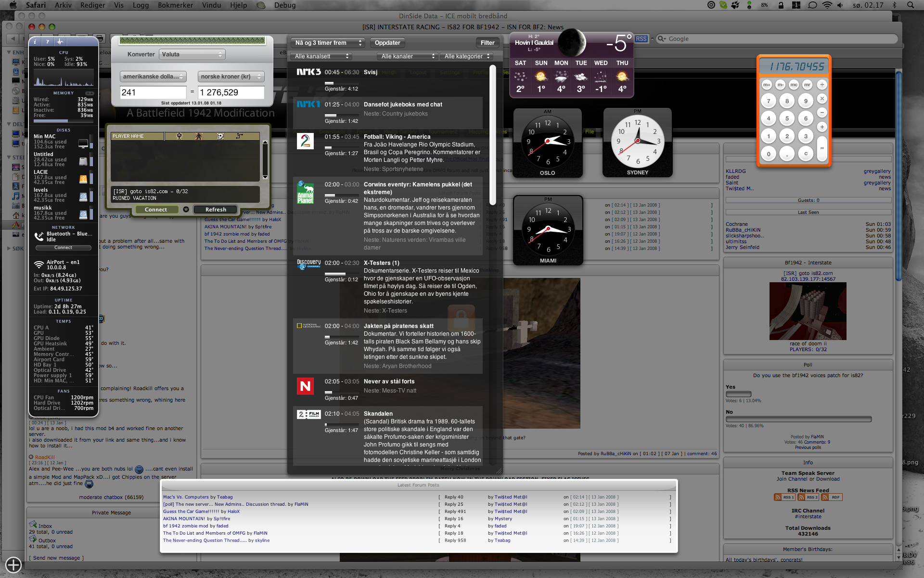The width and height of the screenshot is (924, 578).
Task: Click the NRK3 channel logo
Action: [x=308, y=72]
